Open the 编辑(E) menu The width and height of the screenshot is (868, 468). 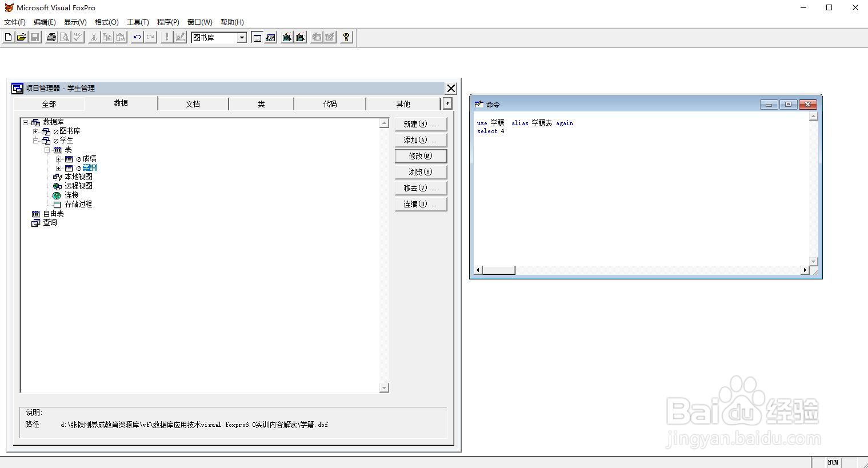pos(45,22)
